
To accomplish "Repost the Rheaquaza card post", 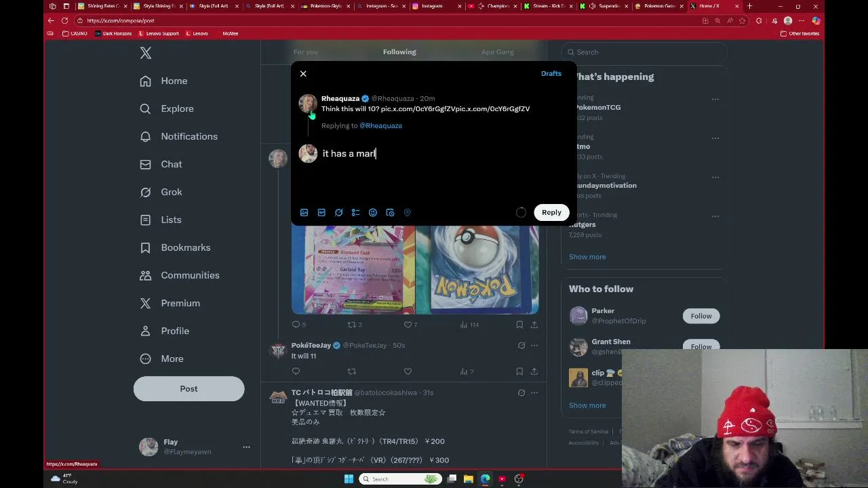I will pos(354,325).
